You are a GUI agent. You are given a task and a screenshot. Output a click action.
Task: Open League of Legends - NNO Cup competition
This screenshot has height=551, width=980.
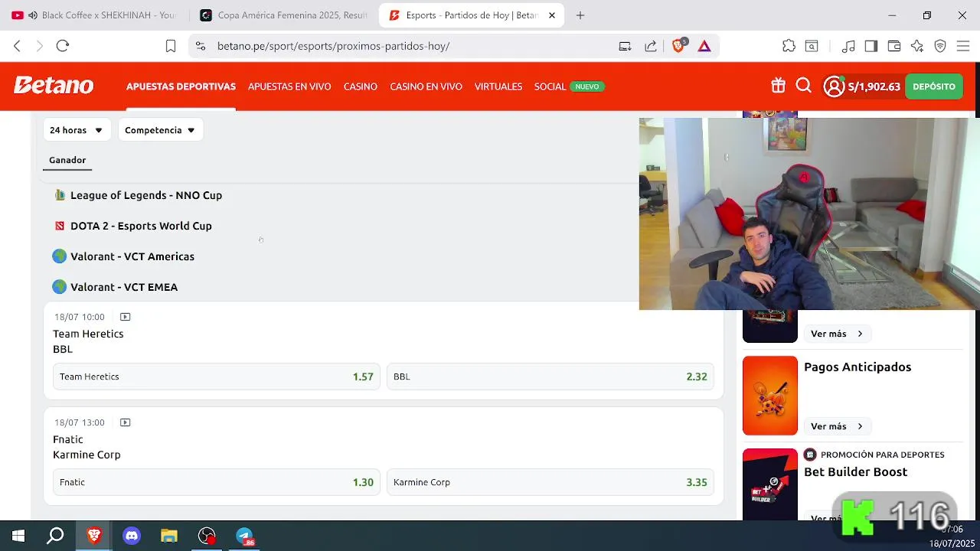click(146, 195)
